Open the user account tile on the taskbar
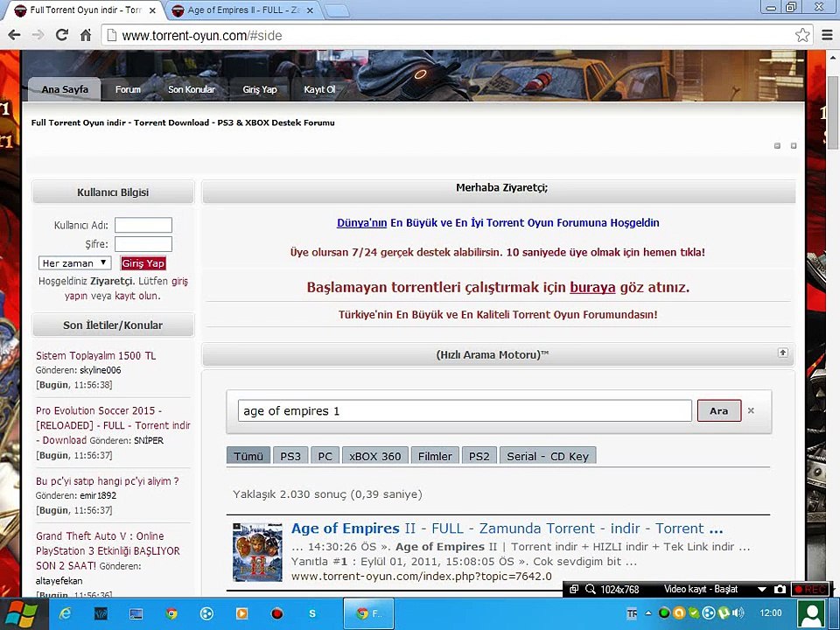This screenshot has height=630, width=840. 812,614
